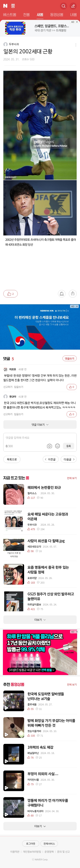Screen dimensions: 80x868
Task: Expand trending posts list with 더보기
Action: (x=40, y=620)
